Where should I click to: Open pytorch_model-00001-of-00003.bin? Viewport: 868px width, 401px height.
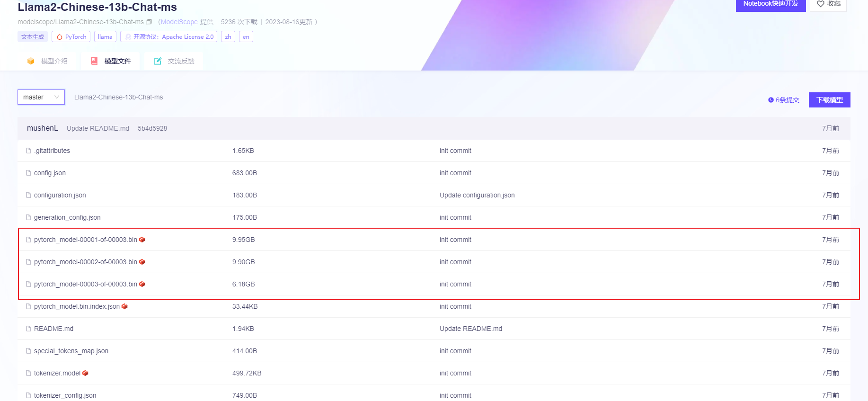point(86,240)
